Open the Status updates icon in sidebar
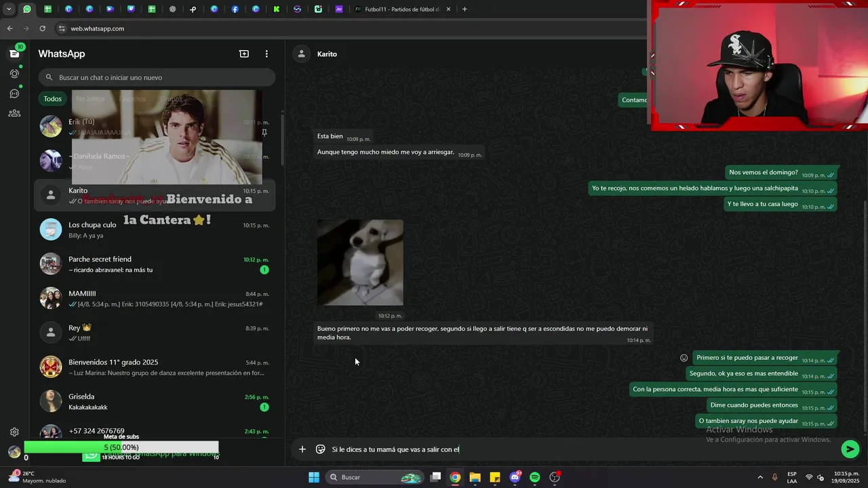This screenshot has height=488, width=868. tap(14, 73)
